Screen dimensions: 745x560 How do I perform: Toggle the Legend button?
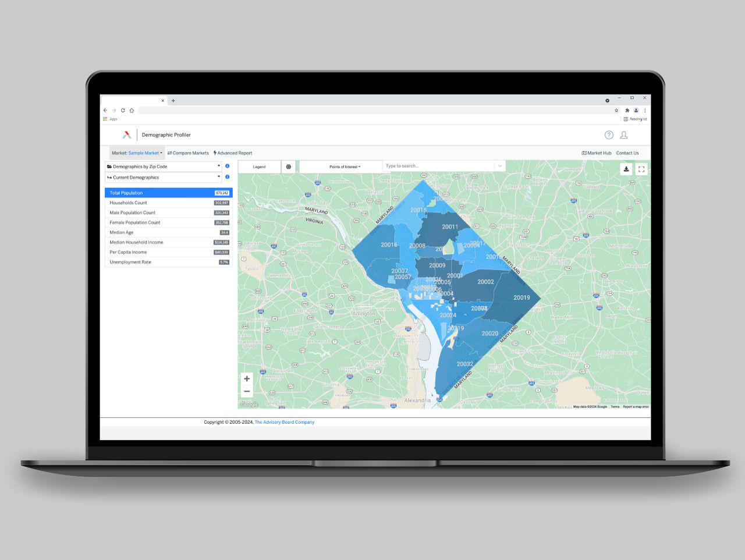[259, 167]
